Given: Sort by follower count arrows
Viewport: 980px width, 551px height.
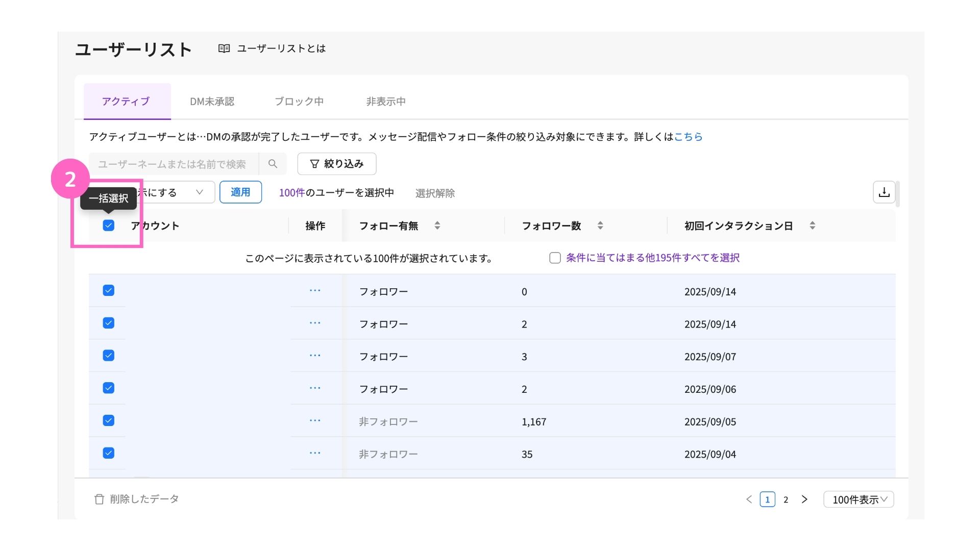Looking at the screenshot, I should click(600, 226).
